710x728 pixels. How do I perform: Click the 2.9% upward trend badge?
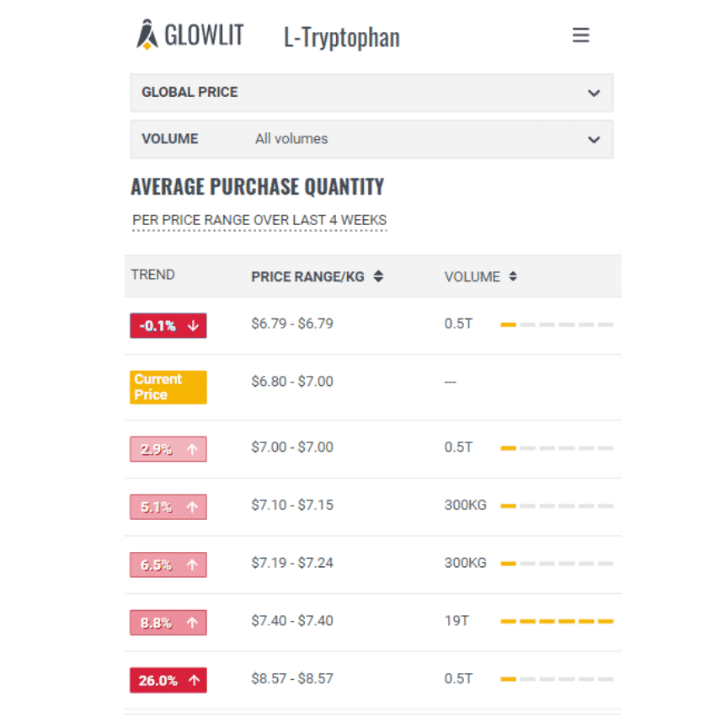(168, 449)
